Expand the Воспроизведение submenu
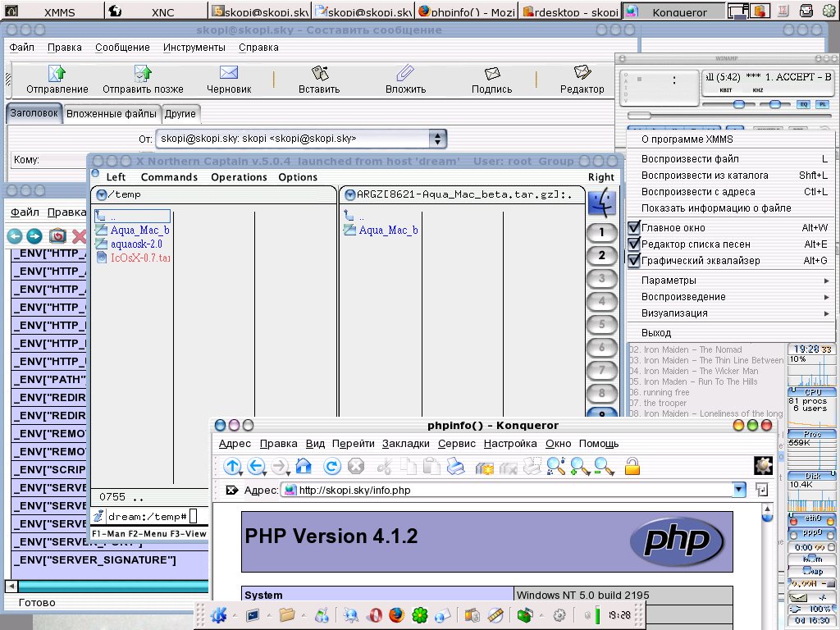840x630 pixels. 730,297
